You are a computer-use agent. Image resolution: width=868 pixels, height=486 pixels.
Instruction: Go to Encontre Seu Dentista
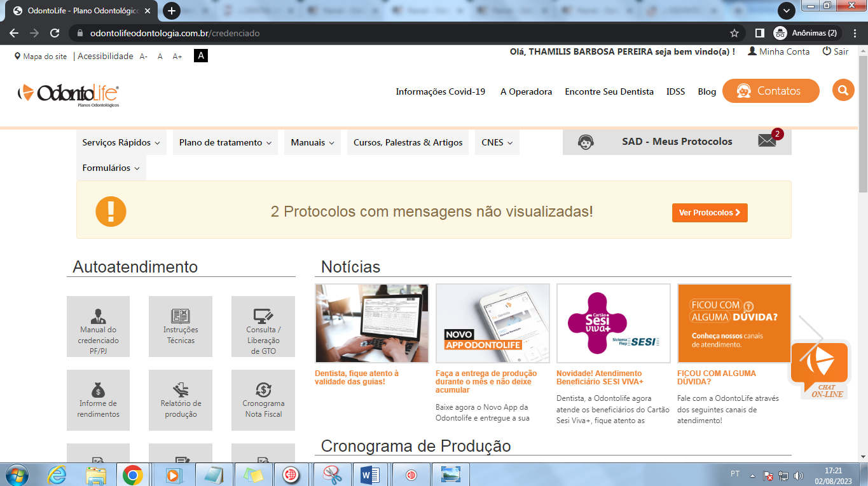(609, 91)
